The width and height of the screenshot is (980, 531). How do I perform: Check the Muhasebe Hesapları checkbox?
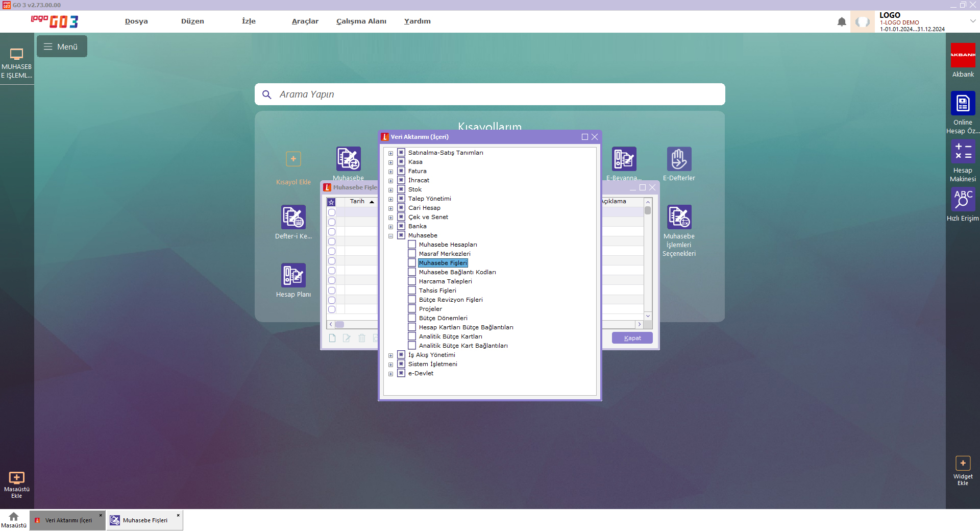[412, 245]
